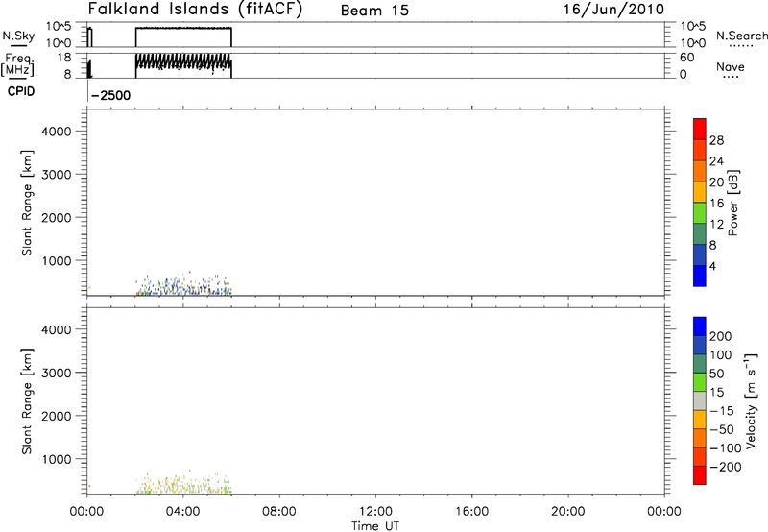Click the '18' tick in Freq panel
Screen dimensions: 768x532
[x=64, y=58]
